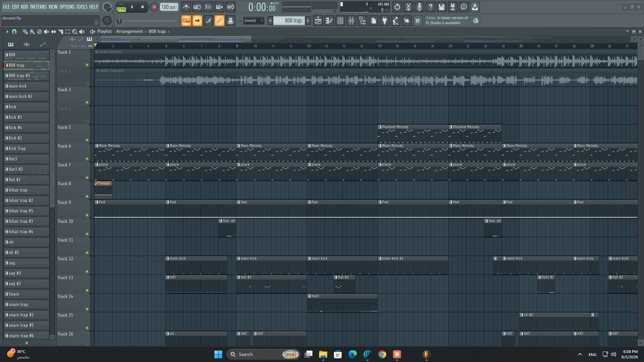Image resolution: width=644 pixels, height=362 pixels.
Task: Open the Mixer view from toolbar
Action: (x=351, y=21)
